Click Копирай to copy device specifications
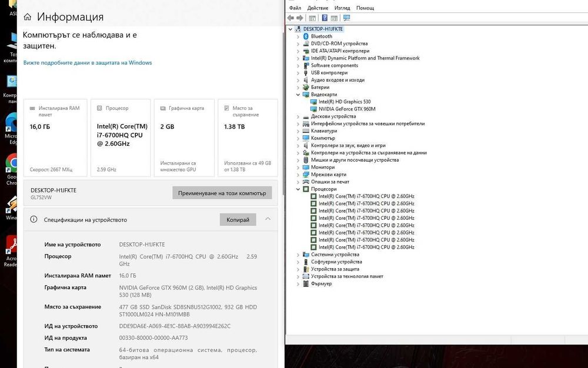The height and width of the screenshot is (368, 588). (x=238, y=220)
